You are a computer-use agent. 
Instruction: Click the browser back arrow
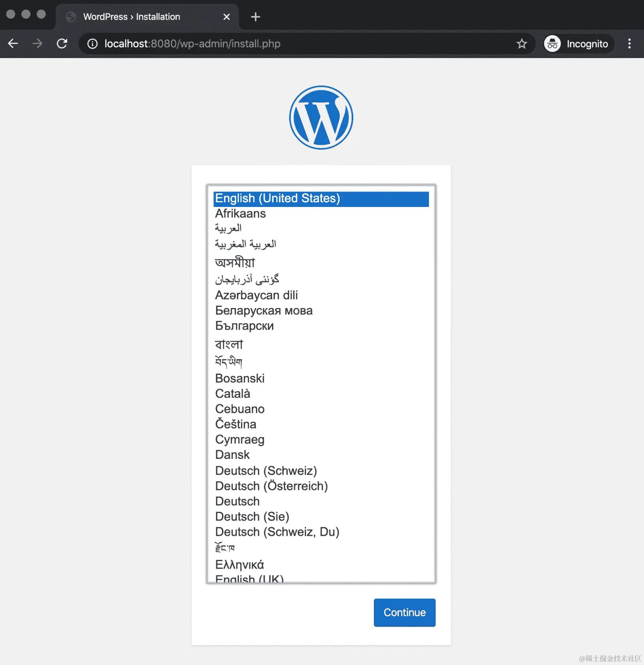(13, 44)
